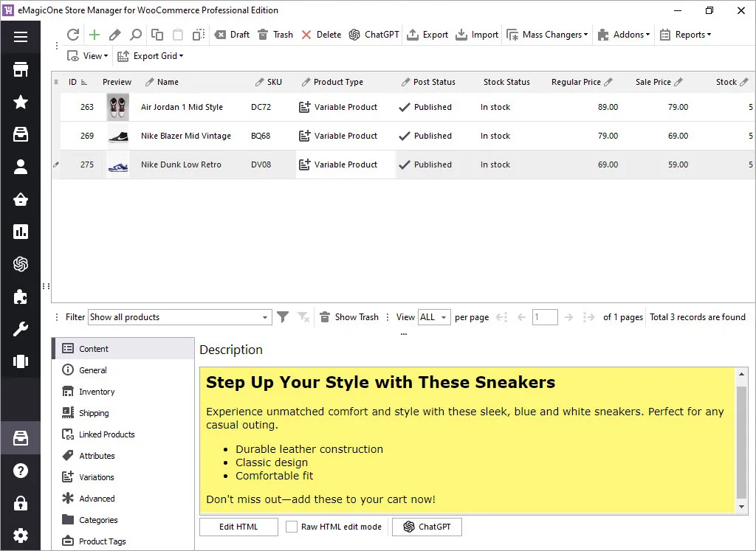Collapse the sidebar with the hamburger icon

pos(21,37)
